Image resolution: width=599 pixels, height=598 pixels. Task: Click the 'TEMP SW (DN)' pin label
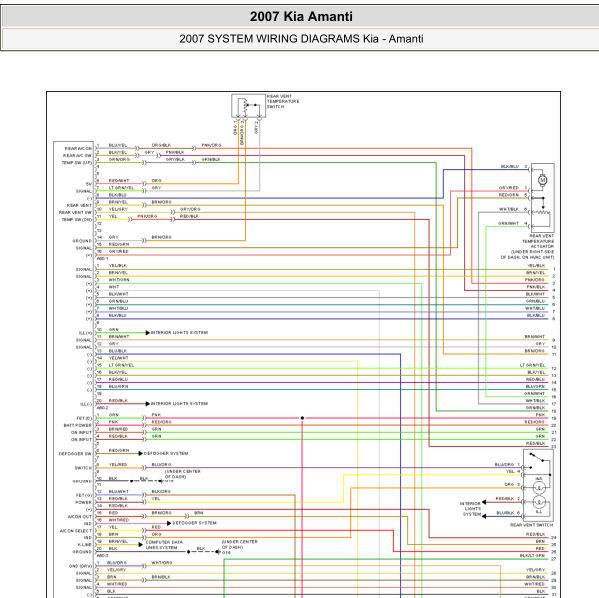[77, 220]
